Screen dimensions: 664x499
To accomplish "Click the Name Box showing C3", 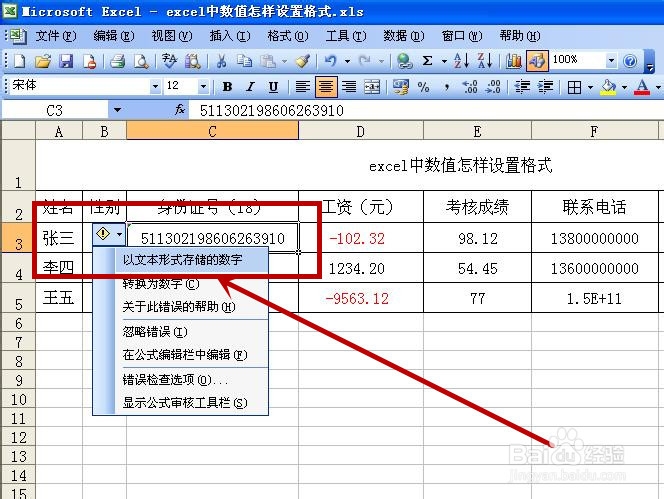I will tap(55, 111).
